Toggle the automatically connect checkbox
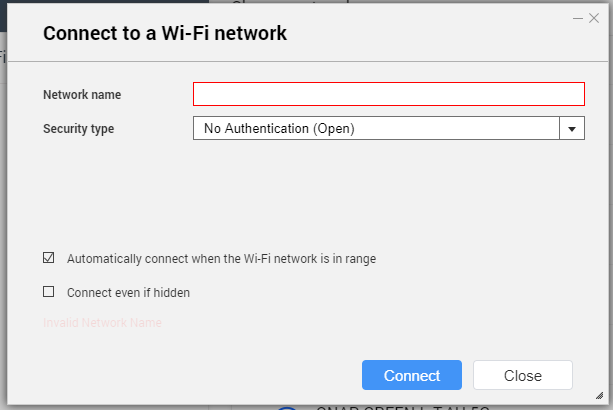 click(48, 258)
